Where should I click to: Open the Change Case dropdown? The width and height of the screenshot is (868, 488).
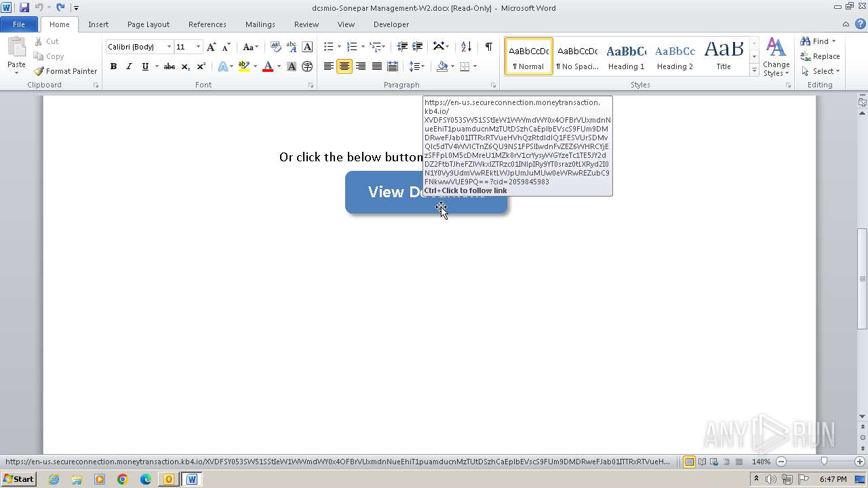click(x=250, y=47)
